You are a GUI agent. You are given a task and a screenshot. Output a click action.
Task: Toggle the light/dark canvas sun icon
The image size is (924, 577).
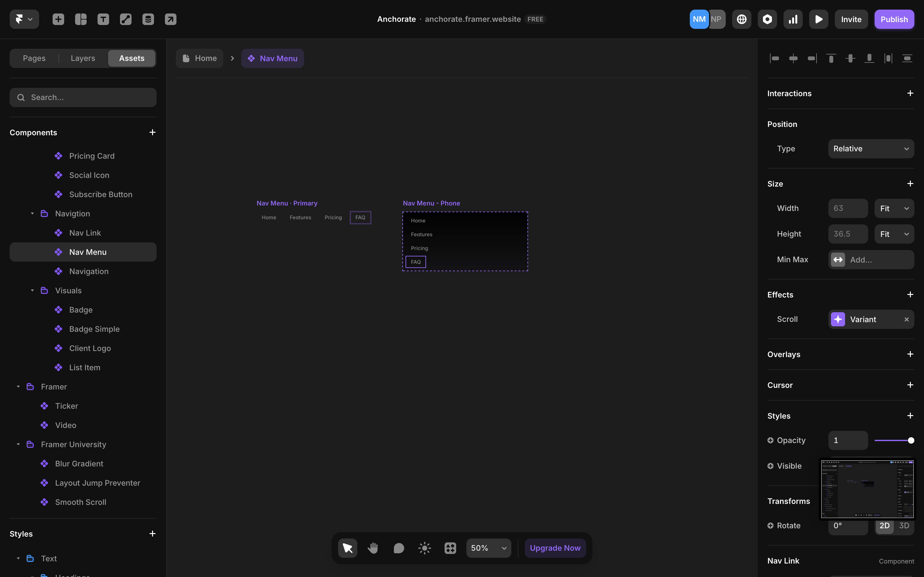(x=424, y=548)
